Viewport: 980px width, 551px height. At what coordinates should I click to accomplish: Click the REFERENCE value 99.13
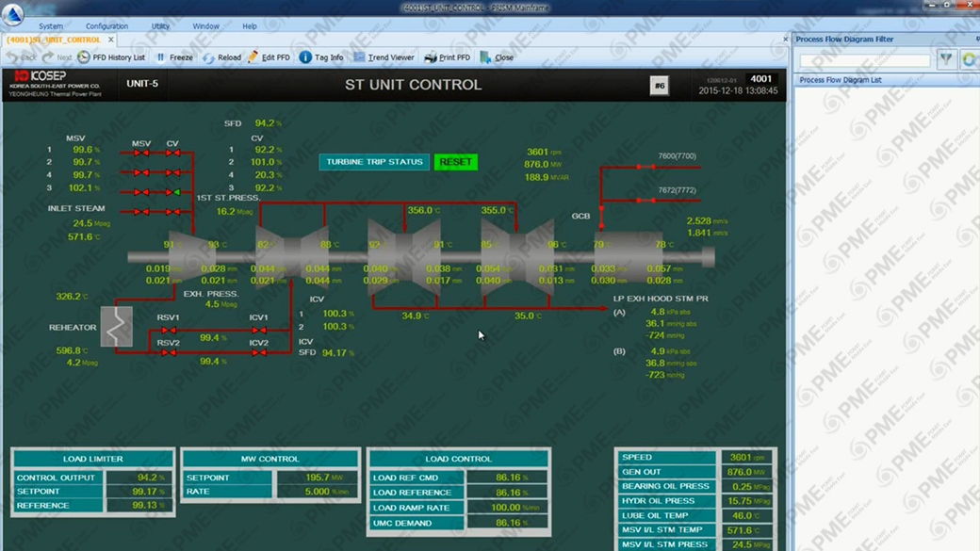click(x=144, y=506)
